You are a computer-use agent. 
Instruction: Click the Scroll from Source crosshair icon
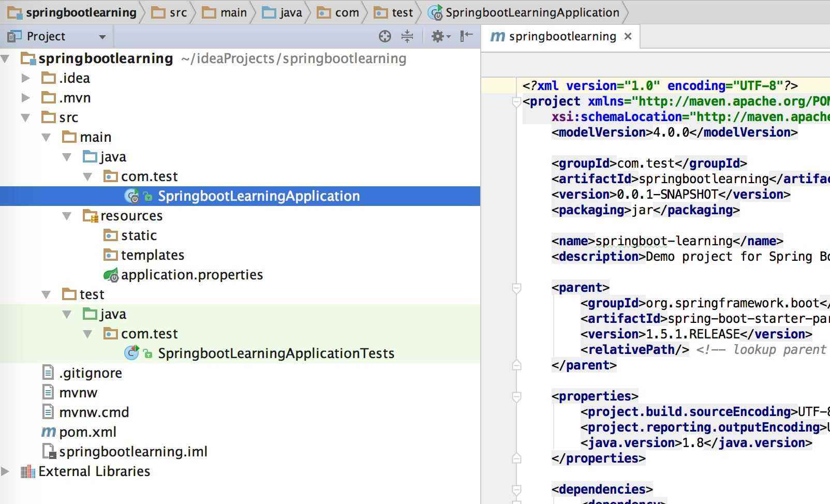[384, 36]
